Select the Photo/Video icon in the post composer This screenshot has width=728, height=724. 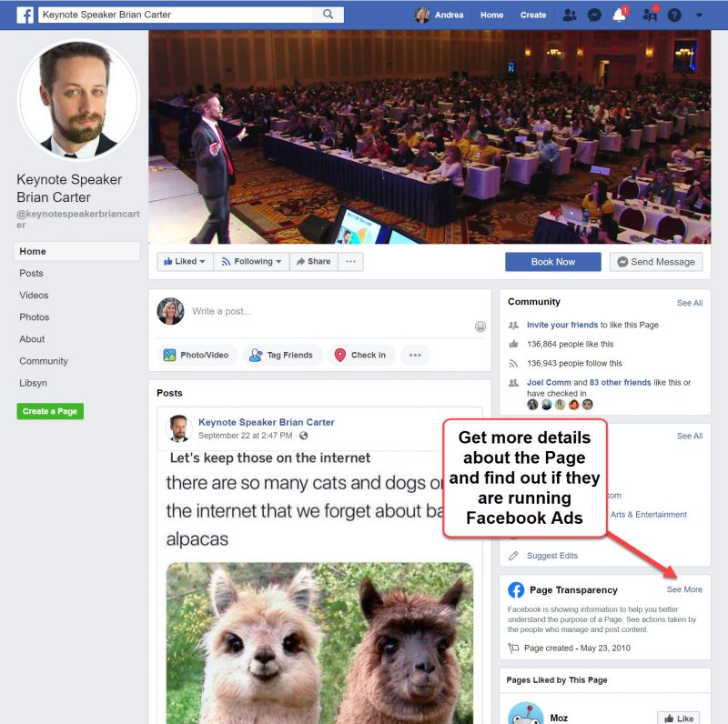point(169,355)
